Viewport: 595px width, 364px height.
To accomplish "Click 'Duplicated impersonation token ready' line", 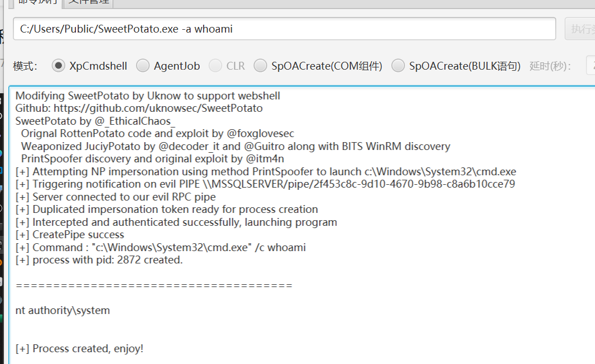I will click(166, 210).
